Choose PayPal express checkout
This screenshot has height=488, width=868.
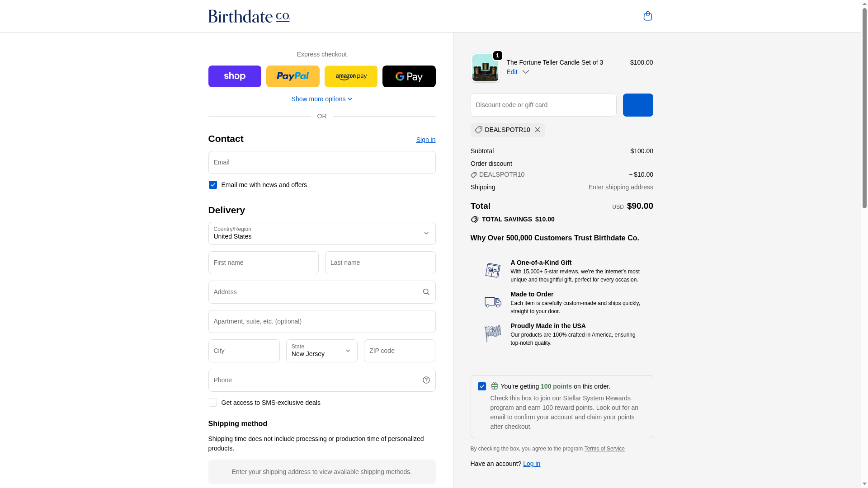292,76
